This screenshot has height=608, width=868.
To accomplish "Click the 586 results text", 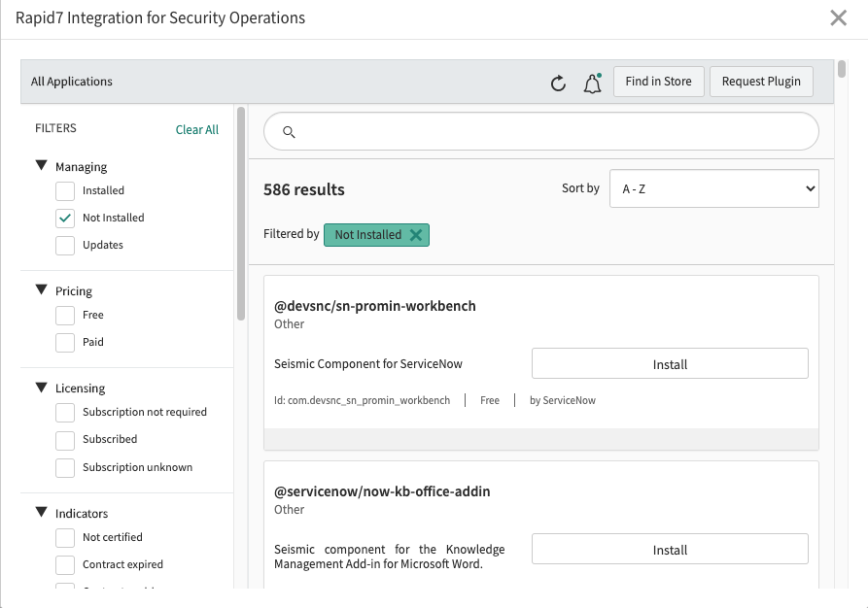I will pos(304,189).
